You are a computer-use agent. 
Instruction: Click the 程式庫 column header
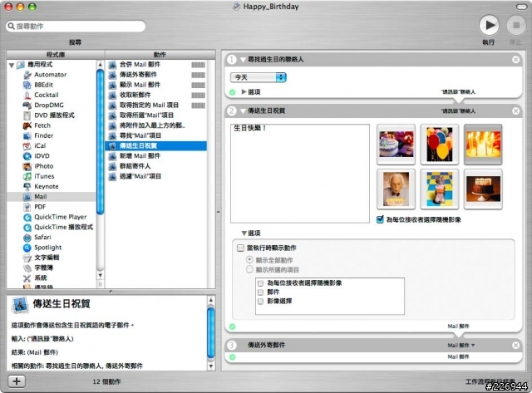pyautogui.click(x=56, y=55)
